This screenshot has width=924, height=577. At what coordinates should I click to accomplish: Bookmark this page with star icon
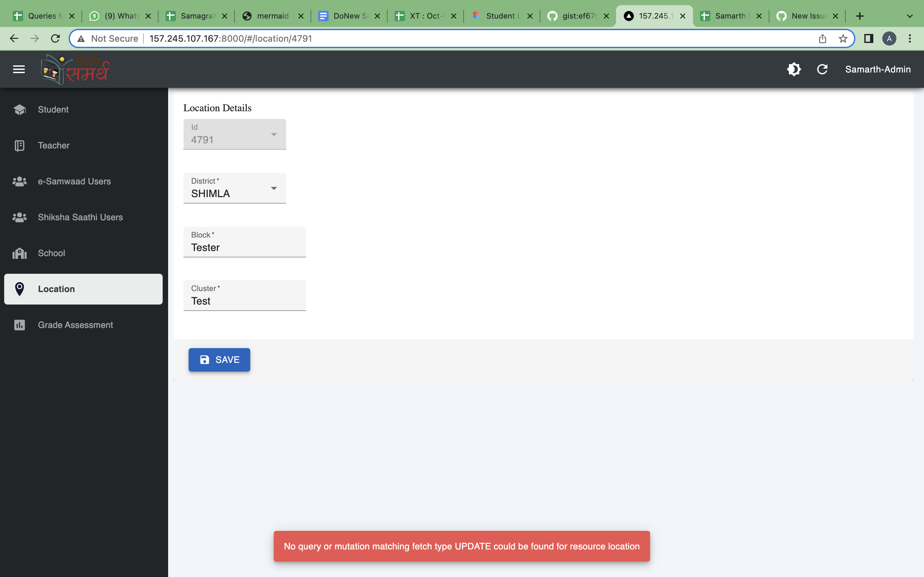tap(843, 38)
